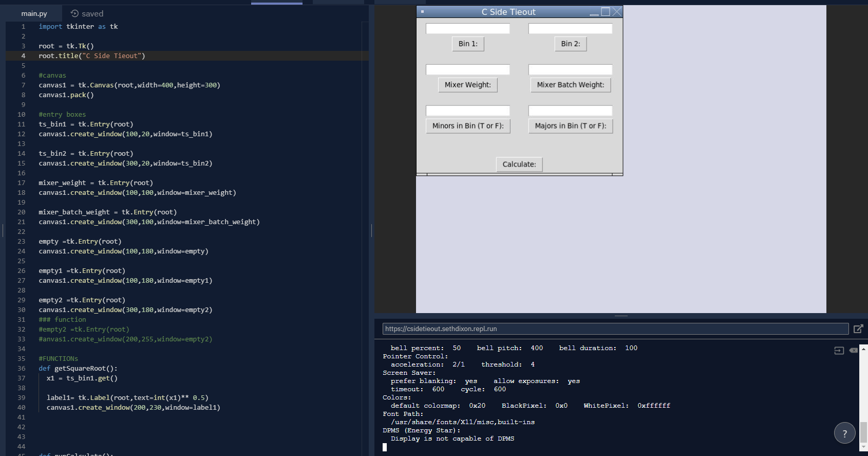Click the "DPMS (Energy Star):" console line
868x456 pixels.
422,430
